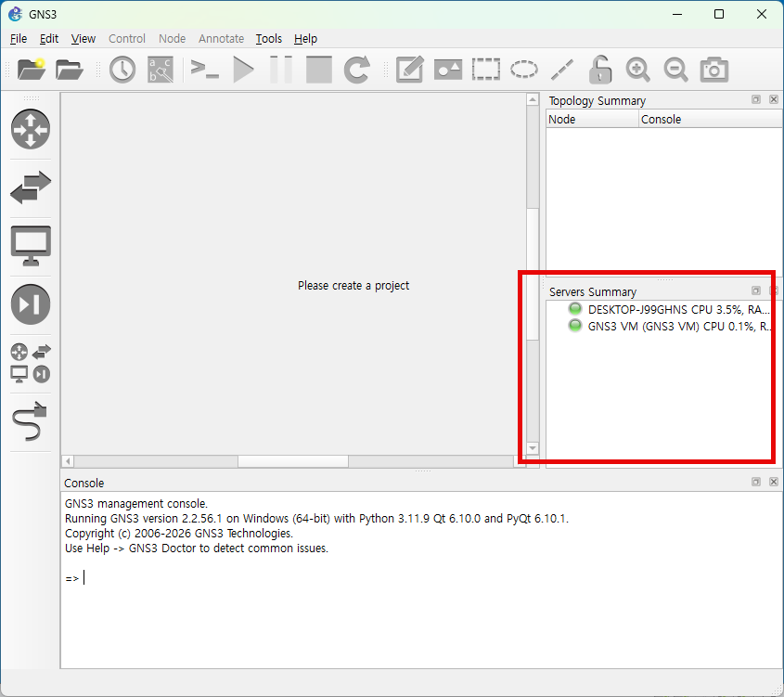Open the Snapshot manager clock icon
This screenshot has height=697, width=784.
click(122, 70)
